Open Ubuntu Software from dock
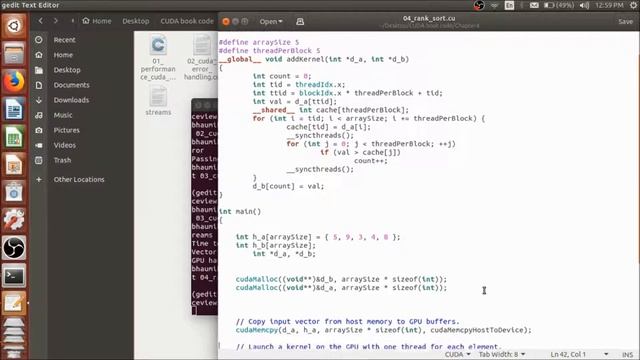The height and width of the screenshot is (360, 640). click(x=13, y=192)
